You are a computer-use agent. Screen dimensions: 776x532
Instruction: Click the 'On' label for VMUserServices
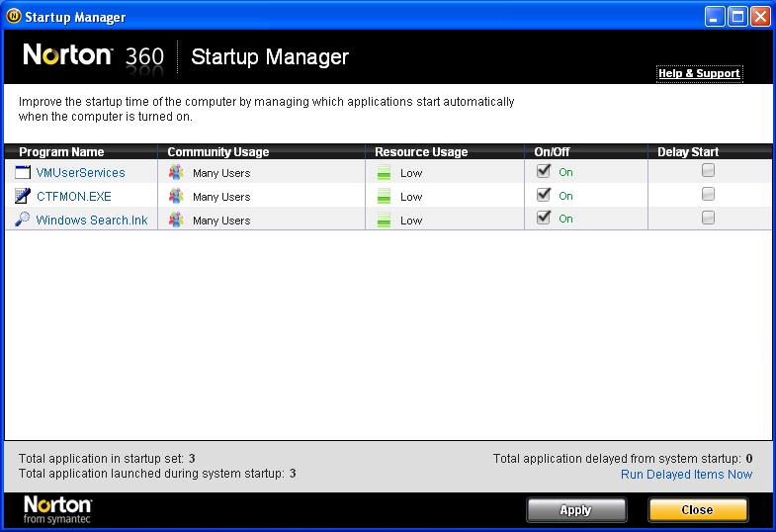(565, 172)
